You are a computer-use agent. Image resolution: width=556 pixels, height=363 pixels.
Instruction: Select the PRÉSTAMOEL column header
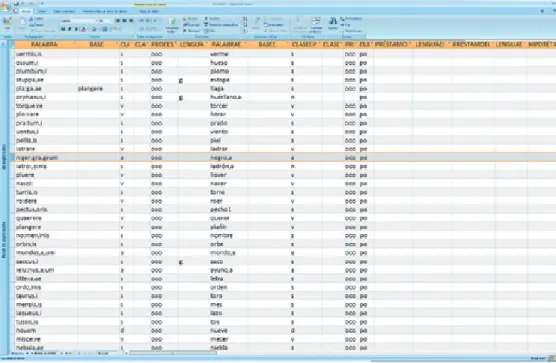click(x=473, y=44)
